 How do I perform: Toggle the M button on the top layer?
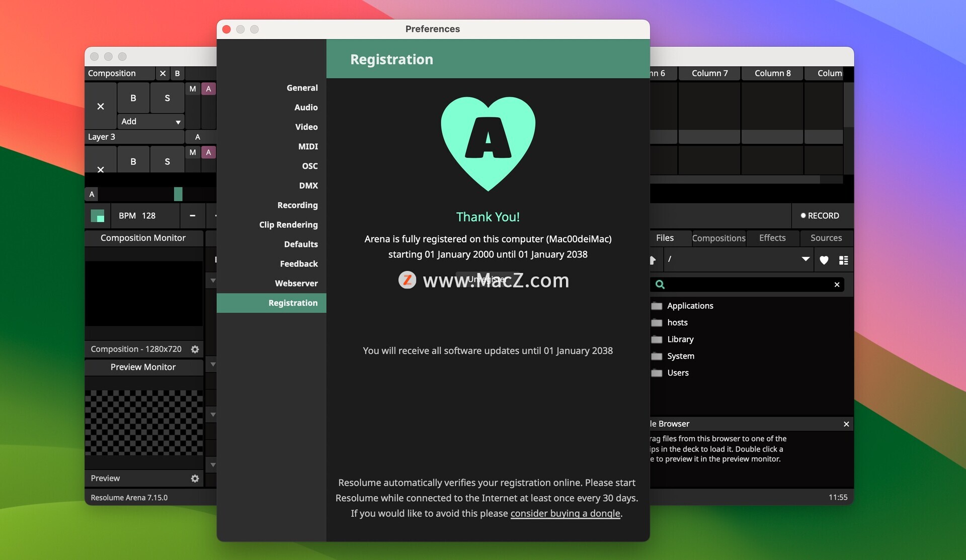point(193,89)
